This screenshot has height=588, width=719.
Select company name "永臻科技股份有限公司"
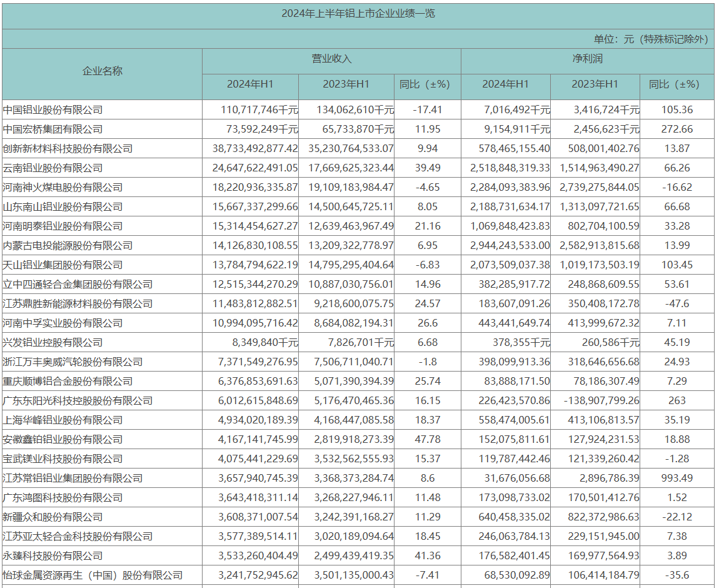[53, 556]
